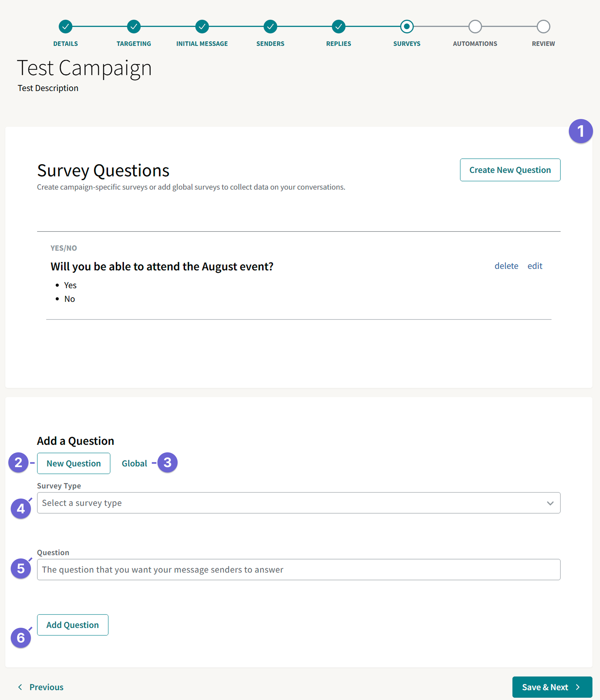
Task: Delete the August event survey question
Action: tap(506, 266)
